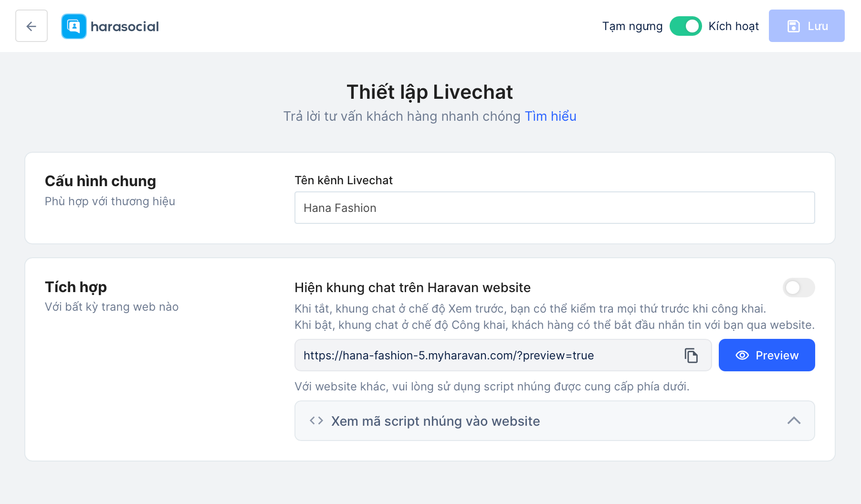Expand "Xem mã script nhúng vào website"
This screenshot has height=504, width=861.
[435, 421]
